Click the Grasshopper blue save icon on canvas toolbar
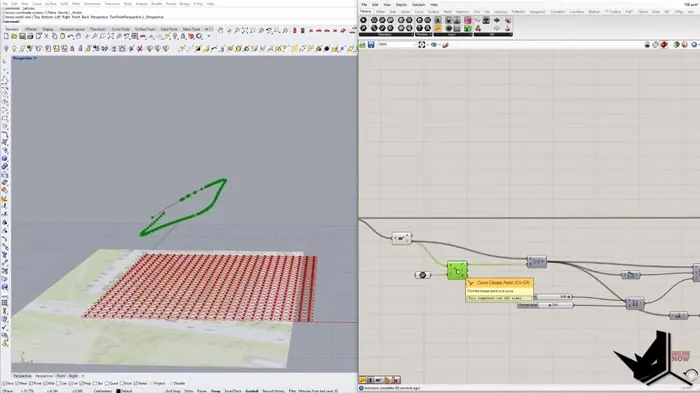 [371, 45]
